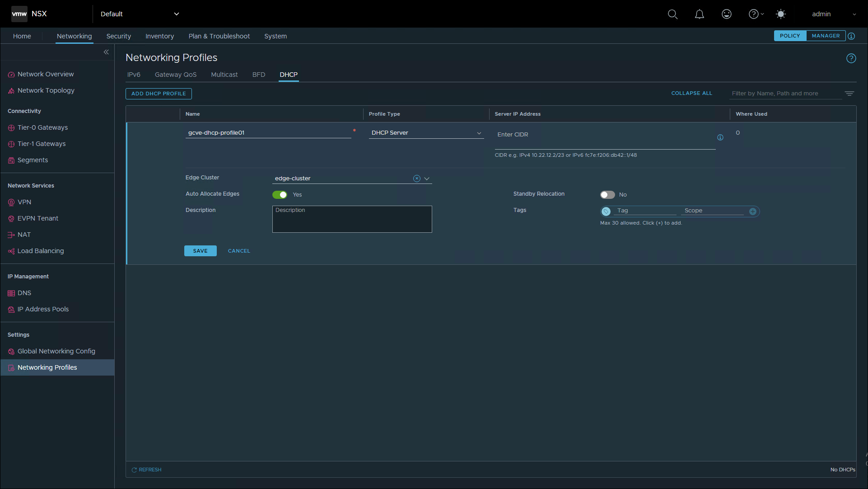This screenshot has width=868, height=489.
Task: Open the Profile Type DHCP Server dropdown
Action: tap(426, 133)
